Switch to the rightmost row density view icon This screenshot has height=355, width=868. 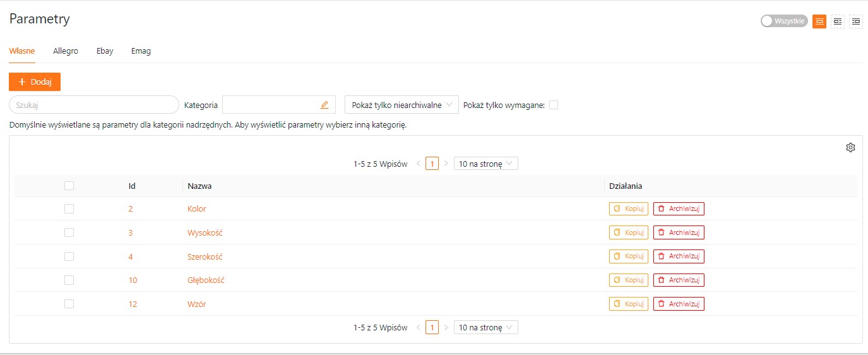pos(855,21)
